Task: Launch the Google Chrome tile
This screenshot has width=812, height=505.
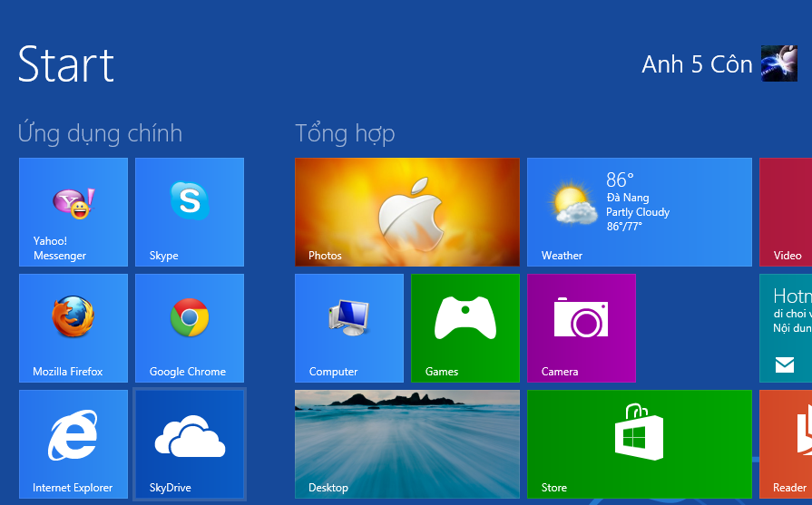Action: 190,328
